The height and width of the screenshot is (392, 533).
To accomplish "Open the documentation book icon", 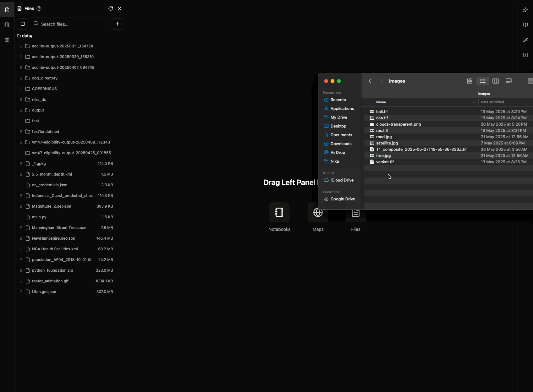I will 525,25.
